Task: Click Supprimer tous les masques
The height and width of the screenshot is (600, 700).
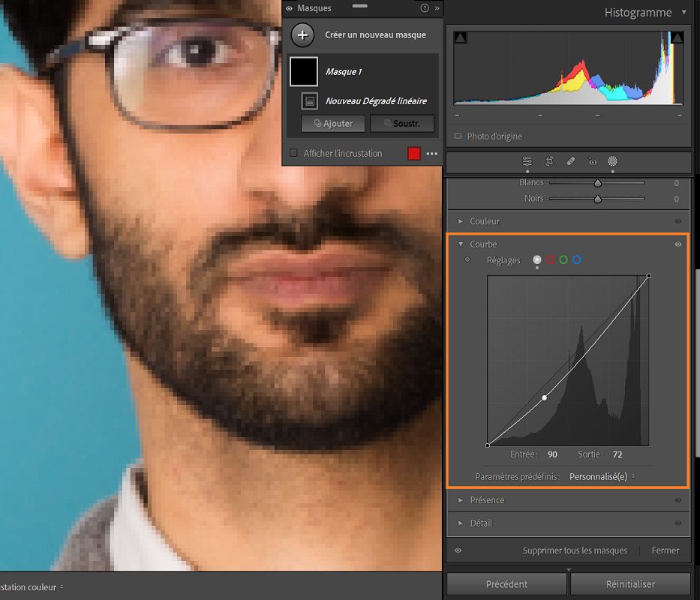Action: [x=575, y=550]
